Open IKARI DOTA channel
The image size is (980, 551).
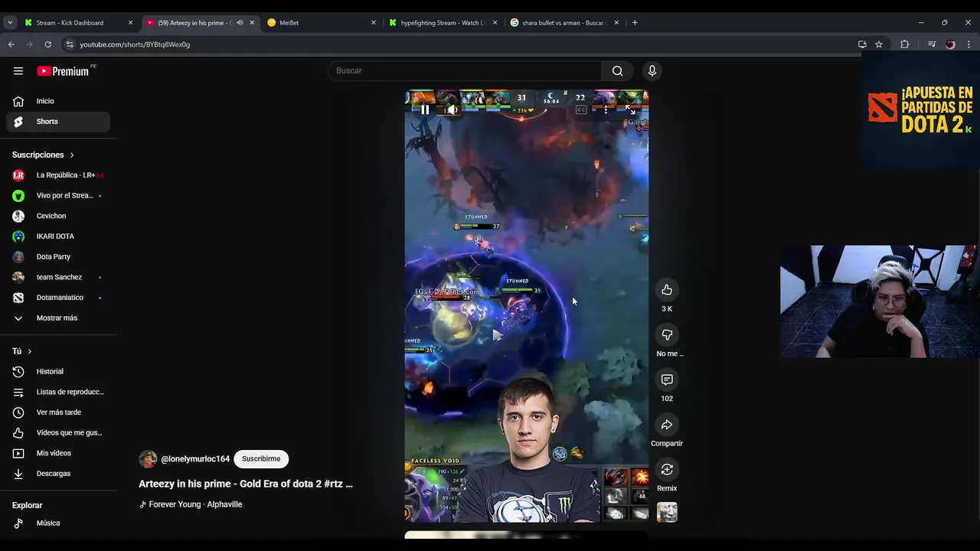(58, 236)
